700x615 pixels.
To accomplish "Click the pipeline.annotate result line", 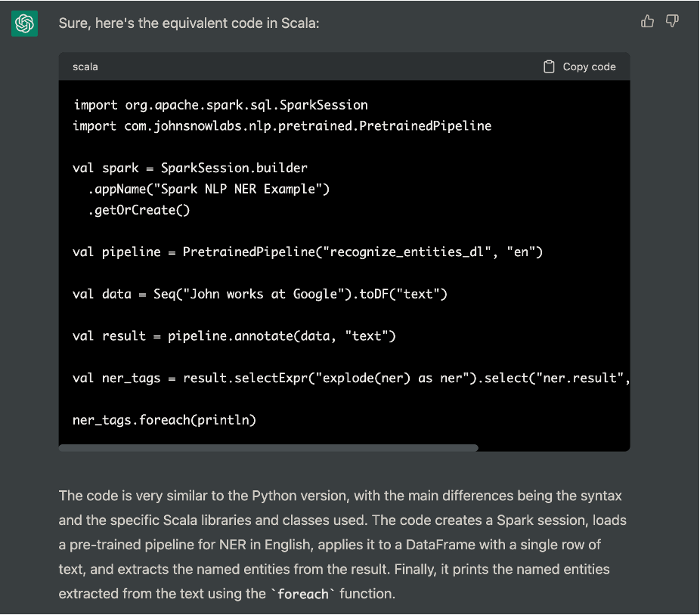I will coord(234,336).
